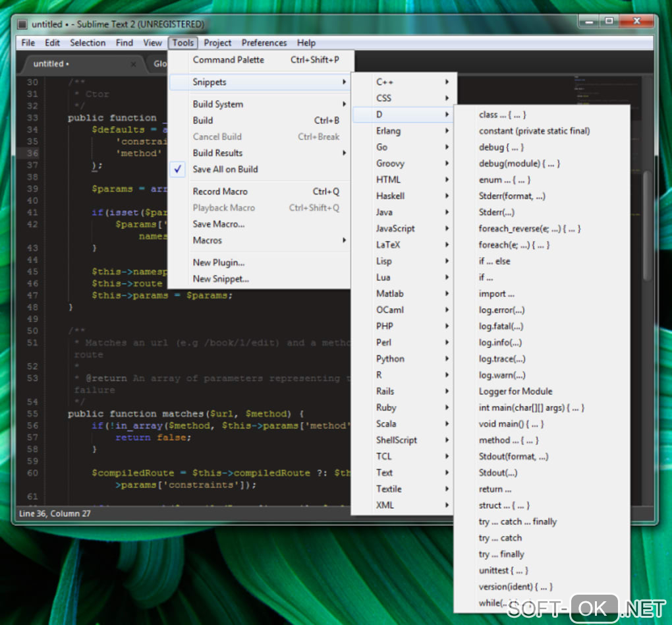The width and height of the screenshot is (672, 625).
Task: Open the Find menu
Action: pos(125,43)
